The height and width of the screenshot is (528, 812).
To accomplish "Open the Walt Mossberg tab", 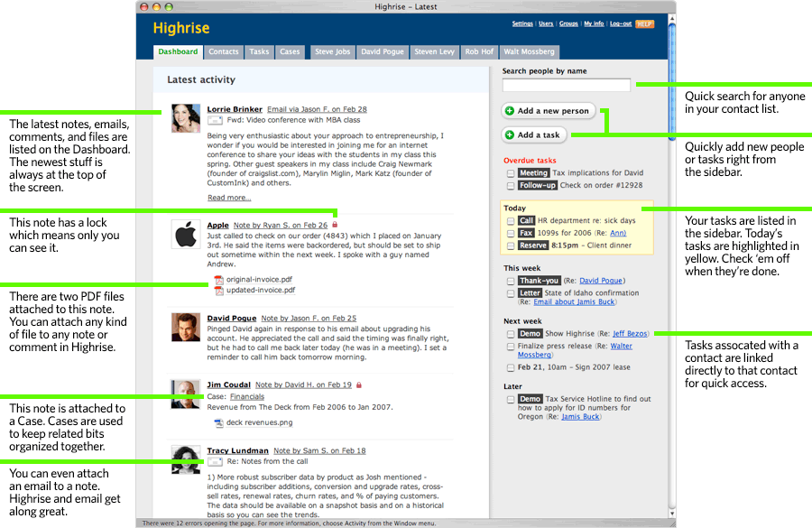I will click(530, 51).
